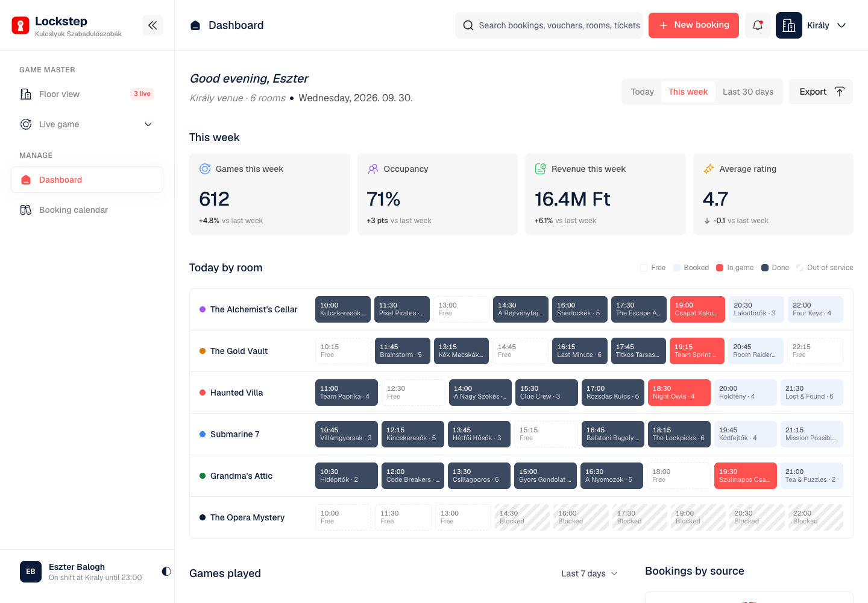Select the 14:30 Blocked Opera Mystery slot
This screenshot has width=868, height=603.
point(522,517)
